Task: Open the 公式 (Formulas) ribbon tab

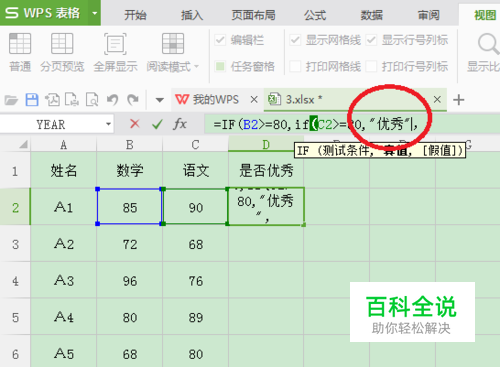Action: 315,15
